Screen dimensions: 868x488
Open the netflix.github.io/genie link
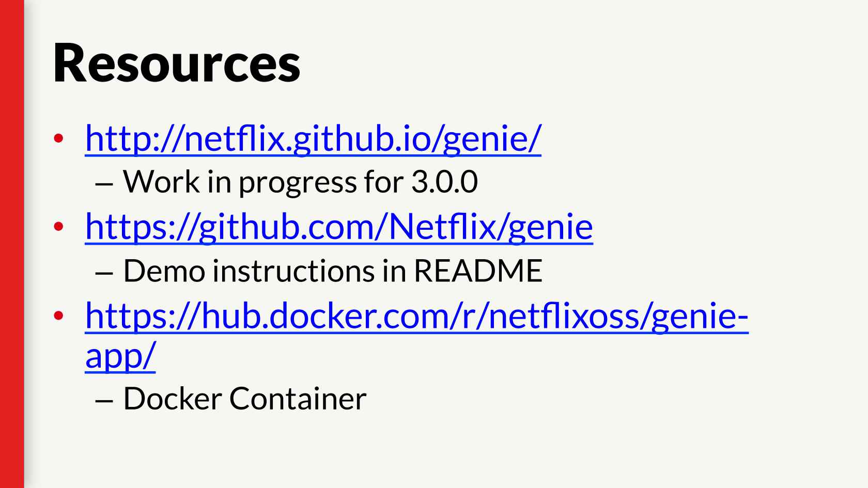click(313, 138)
